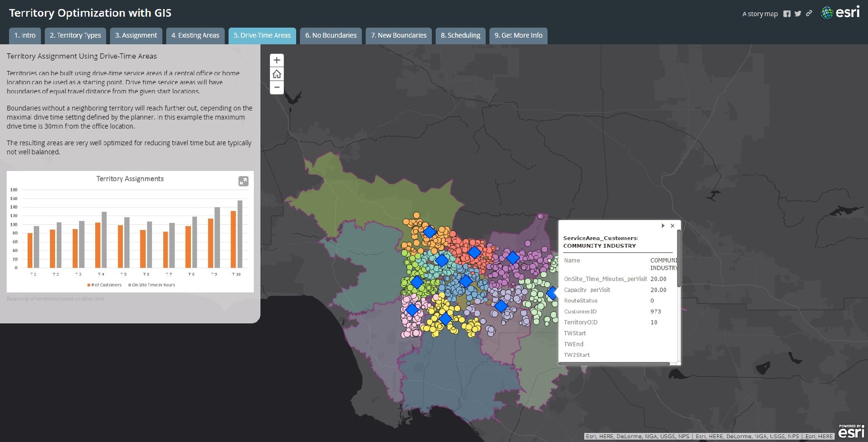Go to the 4. Existing Areas tab
The image size is (868, 442).
coord(195,36)
